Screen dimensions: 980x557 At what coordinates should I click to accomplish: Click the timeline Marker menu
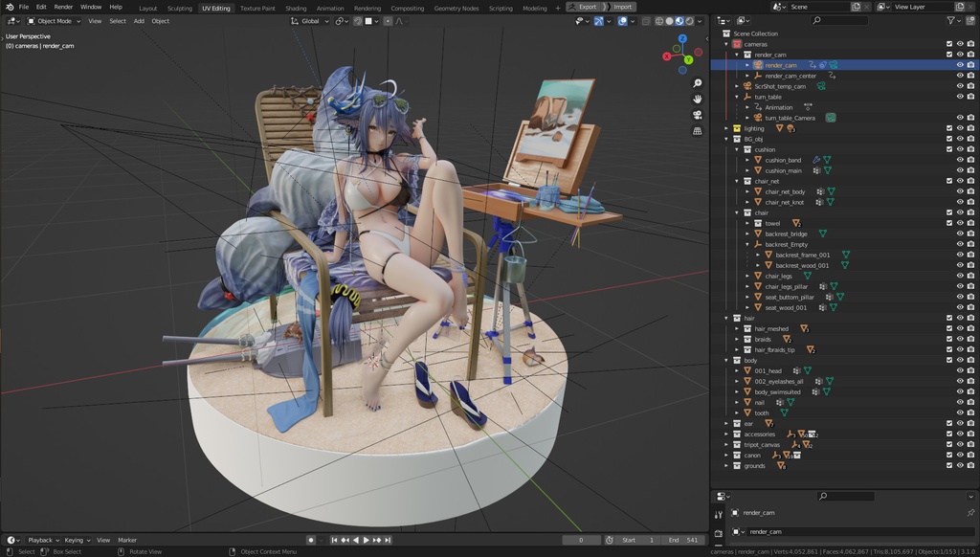[127, 540]
